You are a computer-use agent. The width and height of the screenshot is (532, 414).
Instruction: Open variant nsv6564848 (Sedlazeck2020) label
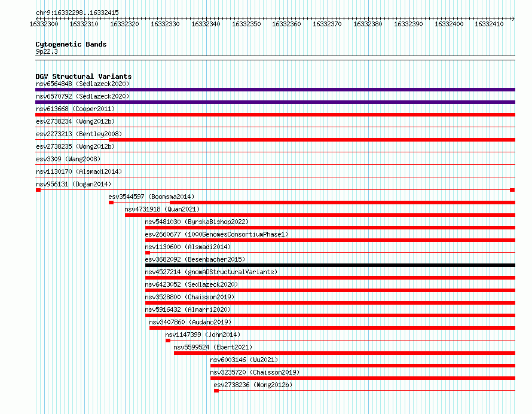click(x=82, y=84)
